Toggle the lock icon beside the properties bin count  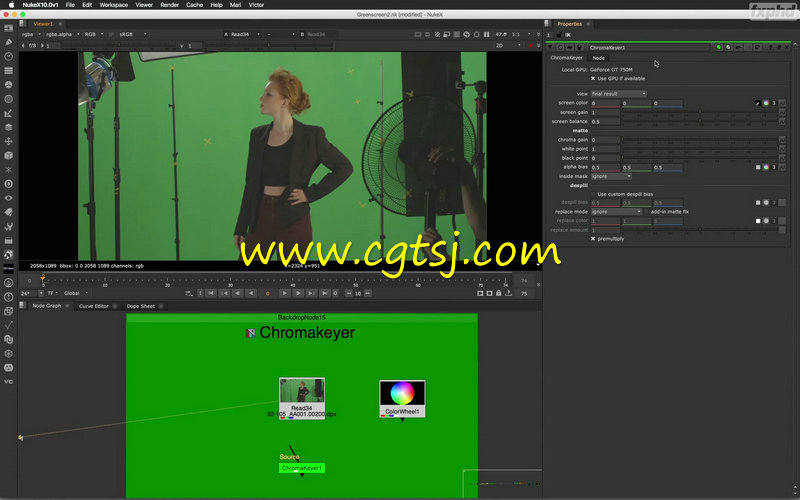coord(559,35)
